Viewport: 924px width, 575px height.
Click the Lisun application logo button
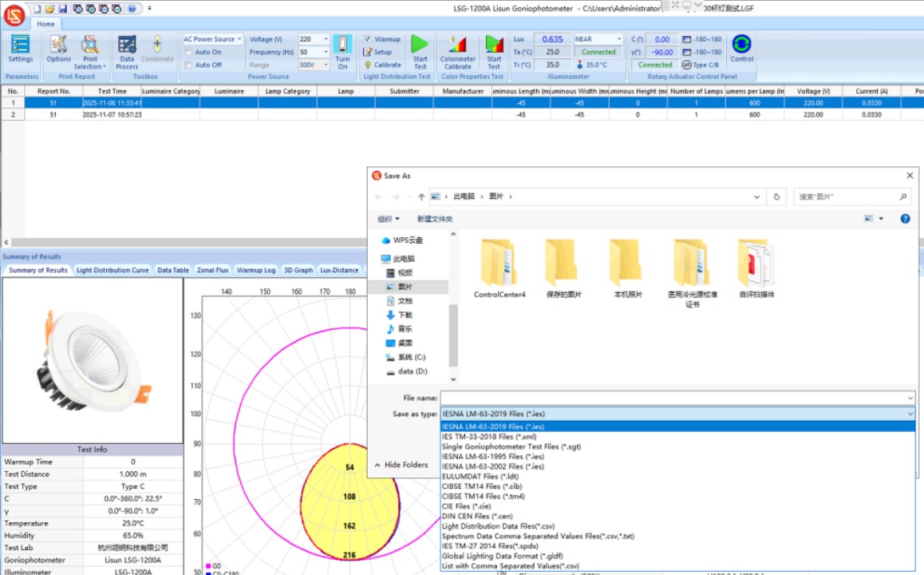14,14
